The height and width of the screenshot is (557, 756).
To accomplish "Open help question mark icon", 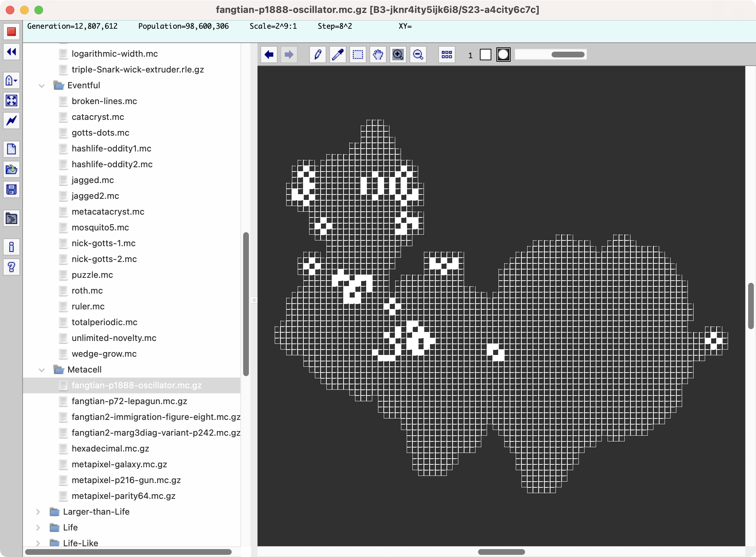I will pos(11,267).
